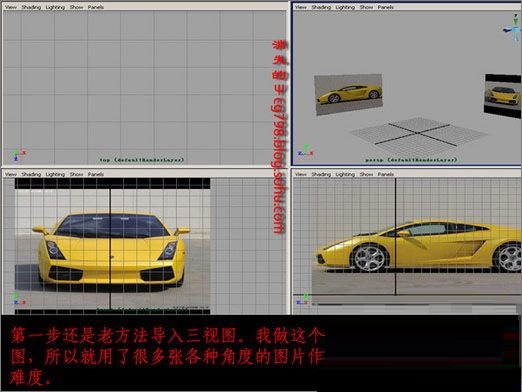Open Show menu in front viewport

[76, 174]
